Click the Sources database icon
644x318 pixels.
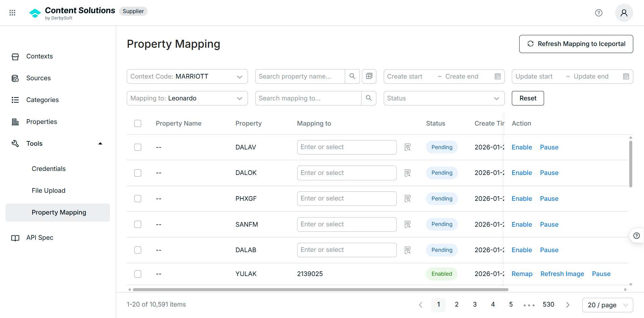pos(15,78)
